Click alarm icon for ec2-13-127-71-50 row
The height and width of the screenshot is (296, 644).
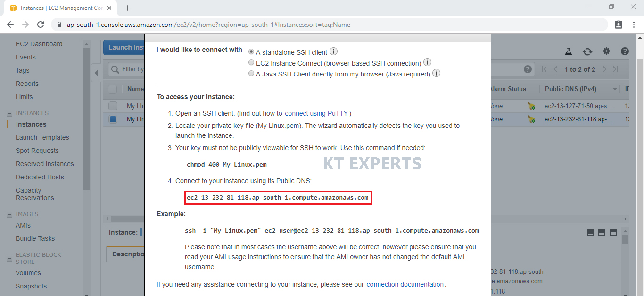(531, 106)
